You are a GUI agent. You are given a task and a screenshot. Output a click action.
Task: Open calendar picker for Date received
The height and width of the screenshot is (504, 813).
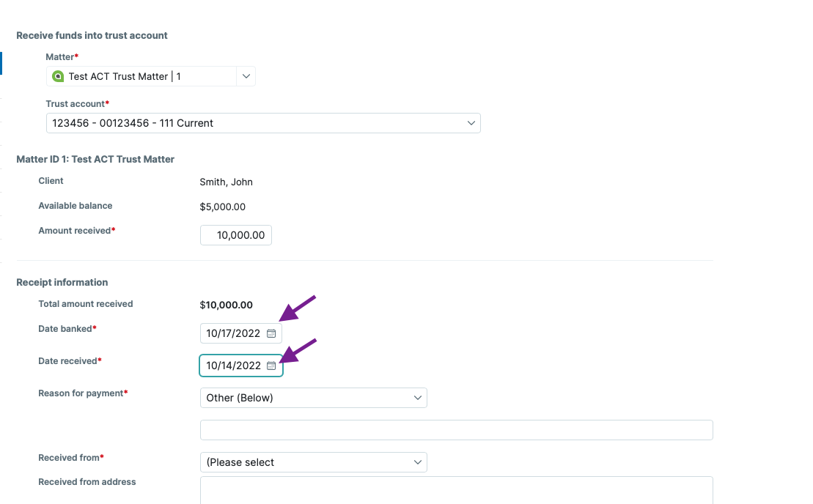[x=271, y=366]
